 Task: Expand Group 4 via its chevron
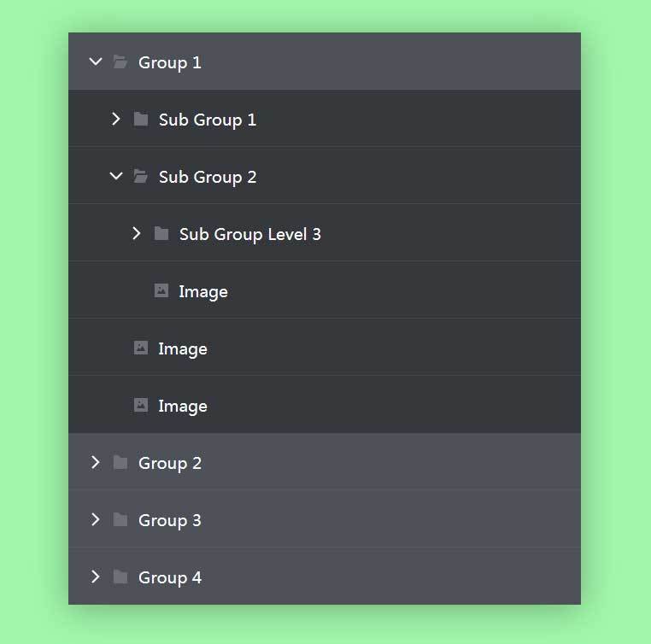tap(96, 577)
